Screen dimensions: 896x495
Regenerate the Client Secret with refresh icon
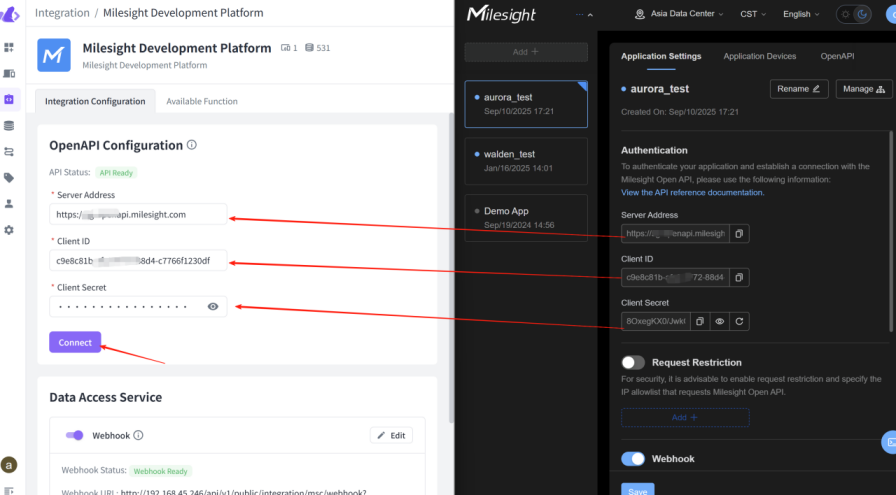click(739, 322)
